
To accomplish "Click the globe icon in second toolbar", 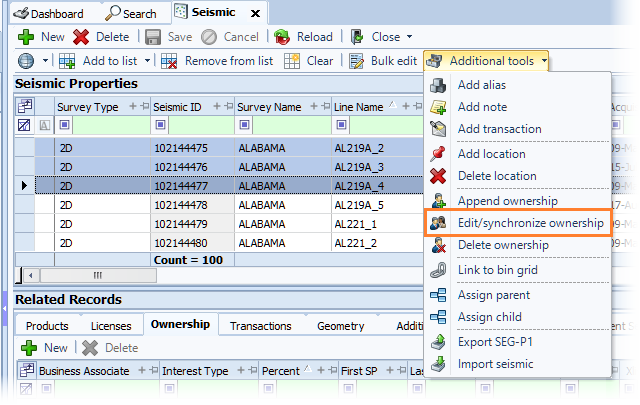I will coord(26,61).
